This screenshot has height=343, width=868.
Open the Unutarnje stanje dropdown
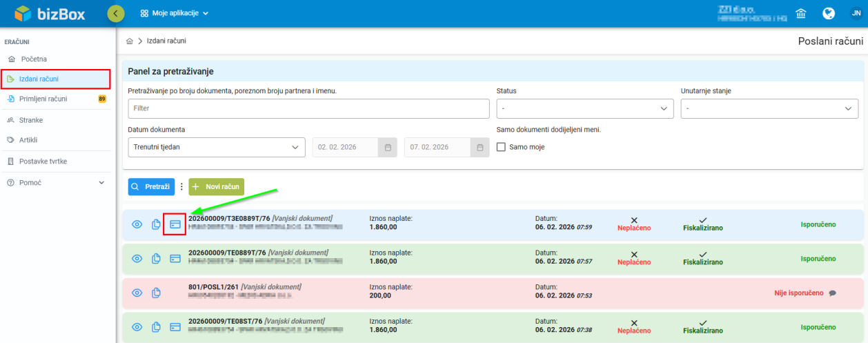tap(769, 108)
